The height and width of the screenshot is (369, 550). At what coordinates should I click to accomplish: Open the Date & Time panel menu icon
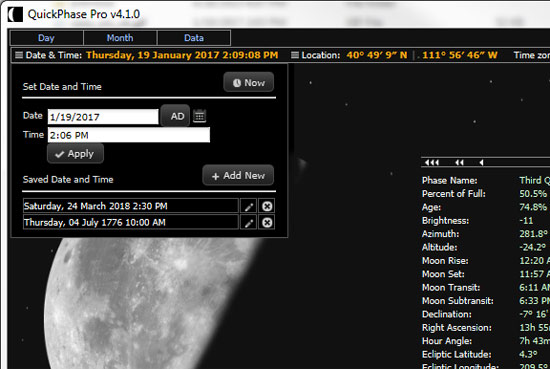19,55
